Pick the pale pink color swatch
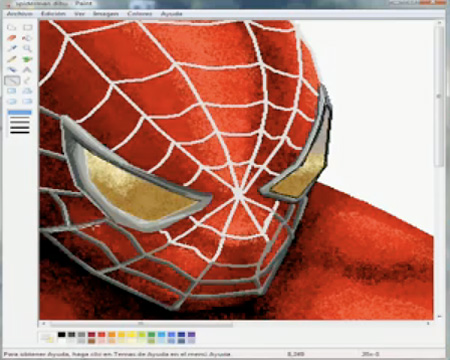 tap(101, 341)
